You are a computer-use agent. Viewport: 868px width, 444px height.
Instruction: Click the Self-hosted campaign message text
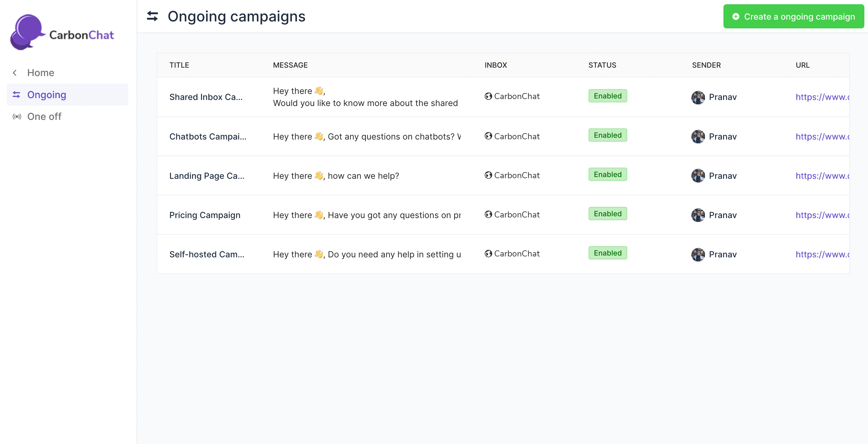[x=367, y=254]
